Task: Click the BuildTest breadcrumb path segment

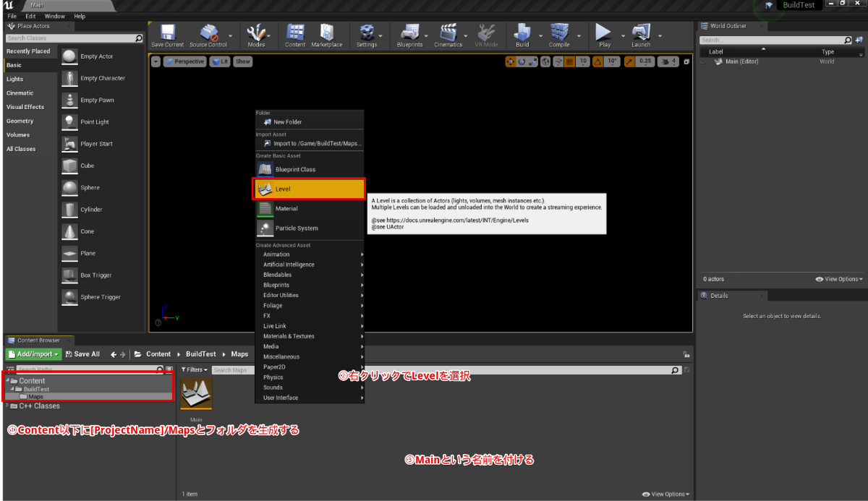Action: [201, 354]
